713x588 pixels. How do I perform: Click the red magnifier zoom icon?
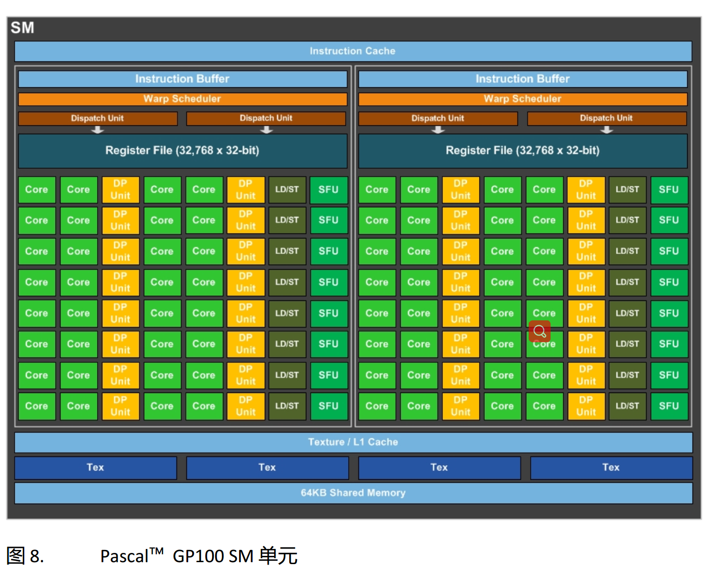(539, 332)
